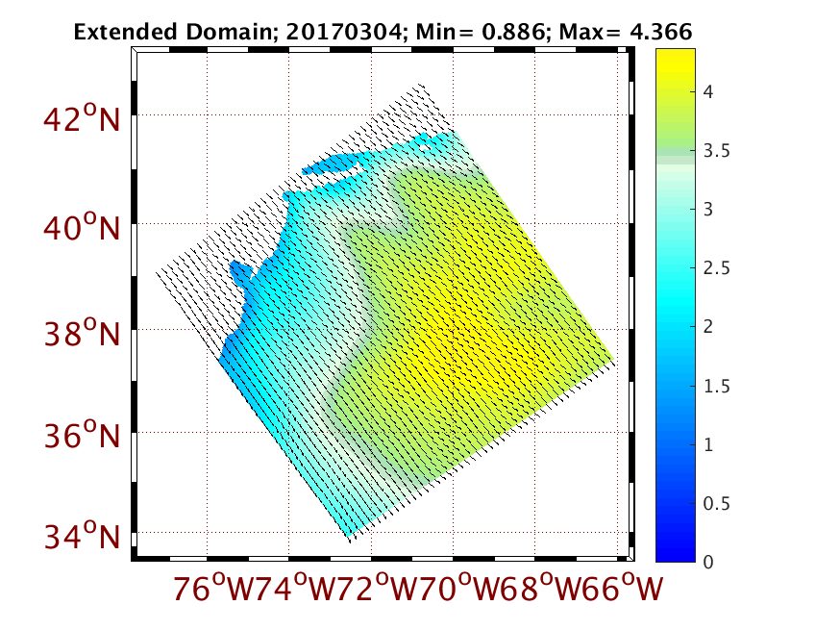This screenshot has height=630, width=840.
Task: Click the colorbar tick label 2
Action: 708,326
